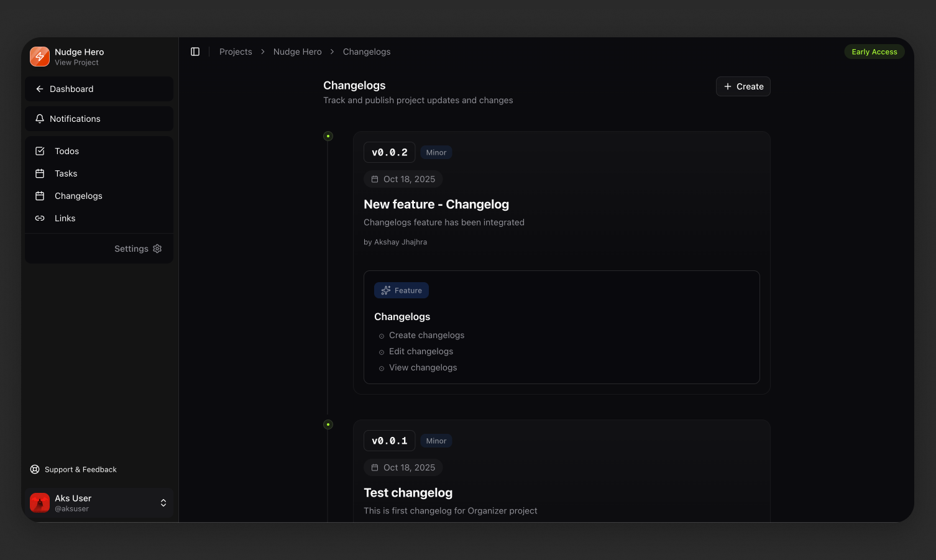Click the calendar icon in v0.0.2 date badge

pos(375,179)
